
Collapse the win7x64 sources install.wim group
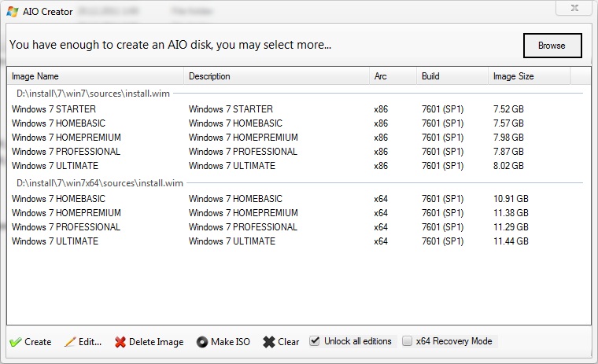(99, 183)
